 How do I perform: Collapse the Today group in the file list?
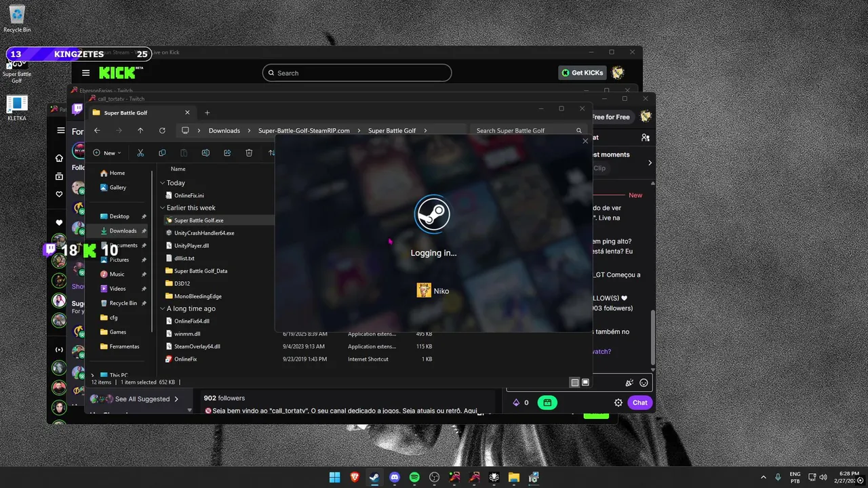[x=163, y=183]
